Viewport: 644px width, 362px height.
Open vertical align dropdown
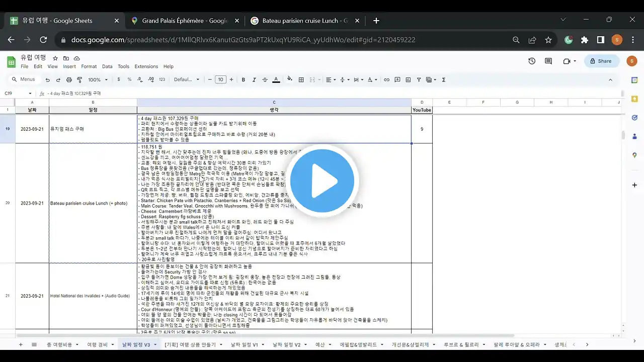click(345, 79)
